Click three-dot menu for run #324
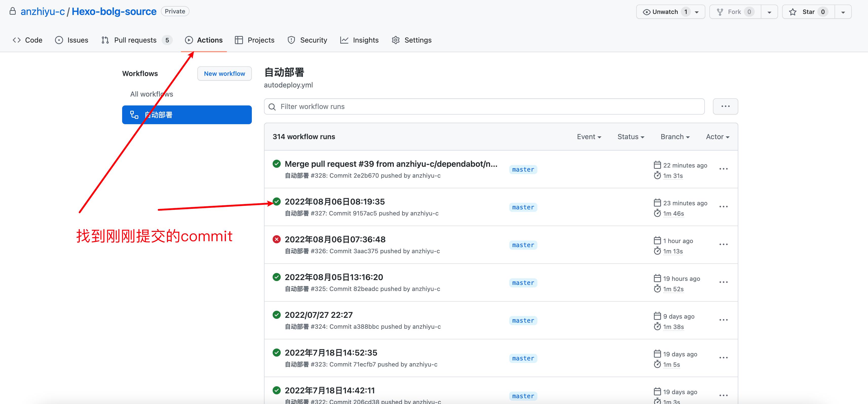 723,320
